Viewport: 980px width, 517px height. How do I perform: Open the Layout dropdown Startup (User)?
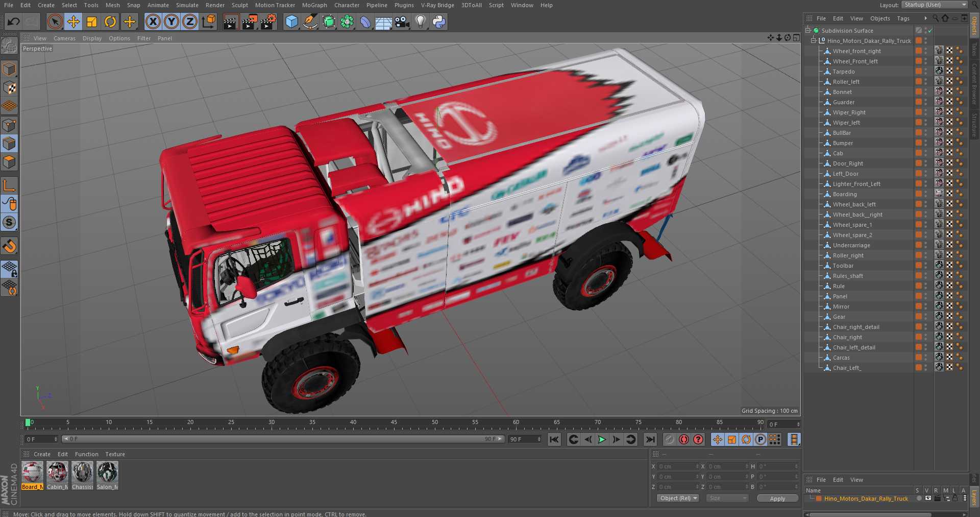(935, 5)
